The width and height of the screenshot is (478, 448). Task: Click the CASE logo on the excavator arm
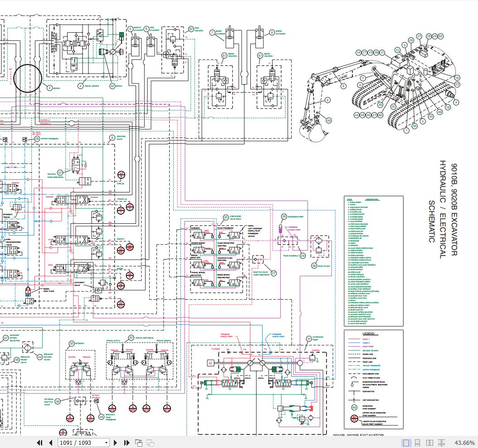pos(343,77)
